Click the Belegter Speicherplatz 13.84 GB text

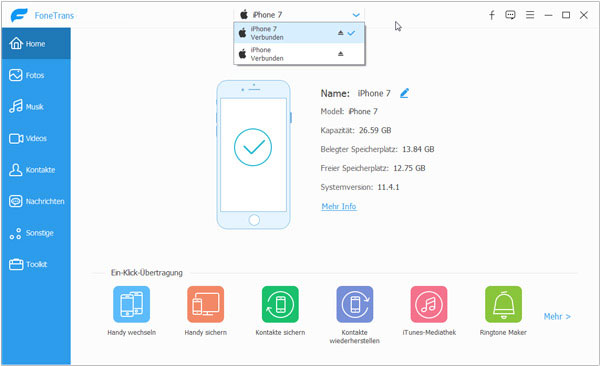[x=377, y=149]
